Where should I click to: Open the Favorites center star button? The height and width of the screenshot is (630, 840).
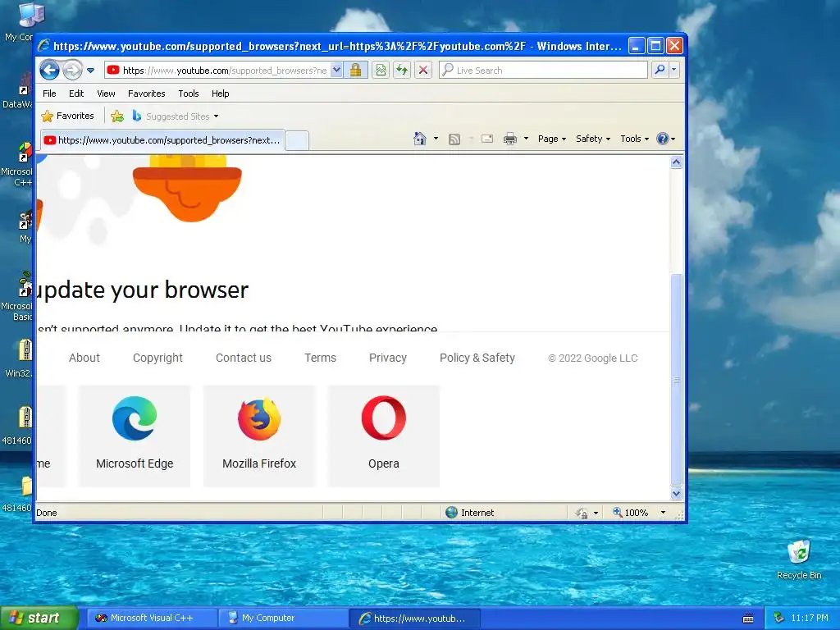68,116
